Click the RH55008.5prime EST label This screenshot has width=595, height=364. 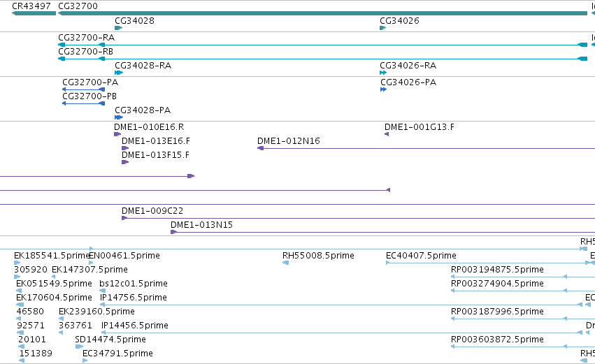(318, 256)
